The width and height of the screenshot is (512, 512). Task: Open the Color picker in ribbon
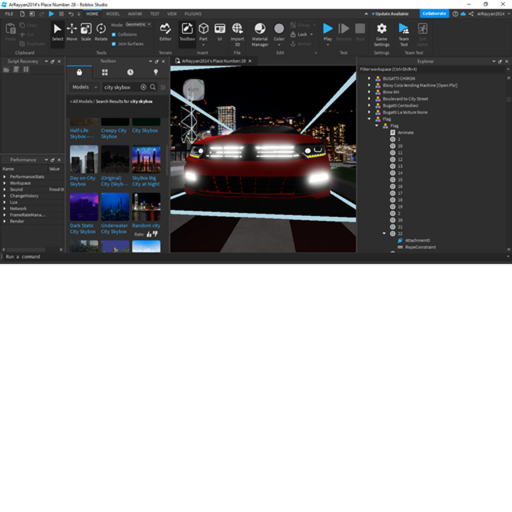pyautogui.click(x=279, y=33)
